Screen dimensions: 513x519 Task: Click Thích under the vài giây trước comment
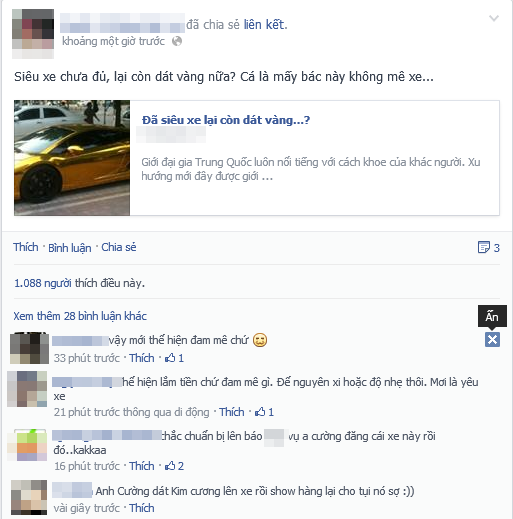(x=142, y=508)
